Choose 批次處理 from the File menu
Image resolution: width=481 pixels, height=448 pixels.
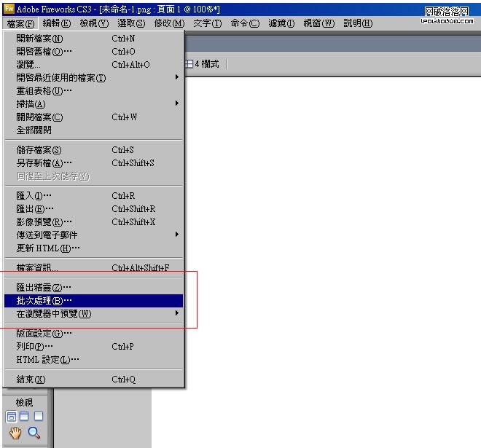pyautogui.click(x=45, y=301)
